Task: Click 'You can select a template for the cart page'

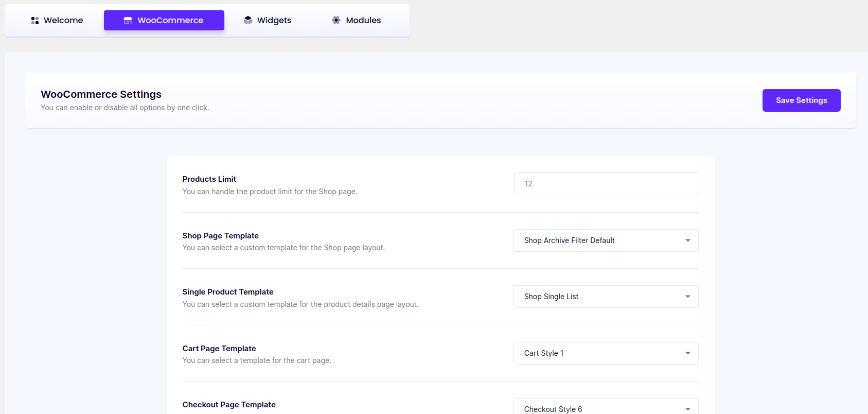Action: pos(257,360)
